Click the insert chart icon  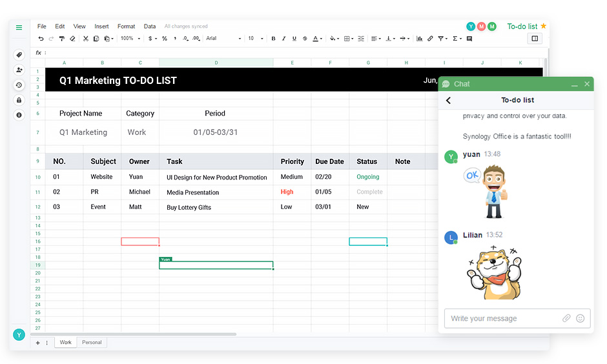419,39
